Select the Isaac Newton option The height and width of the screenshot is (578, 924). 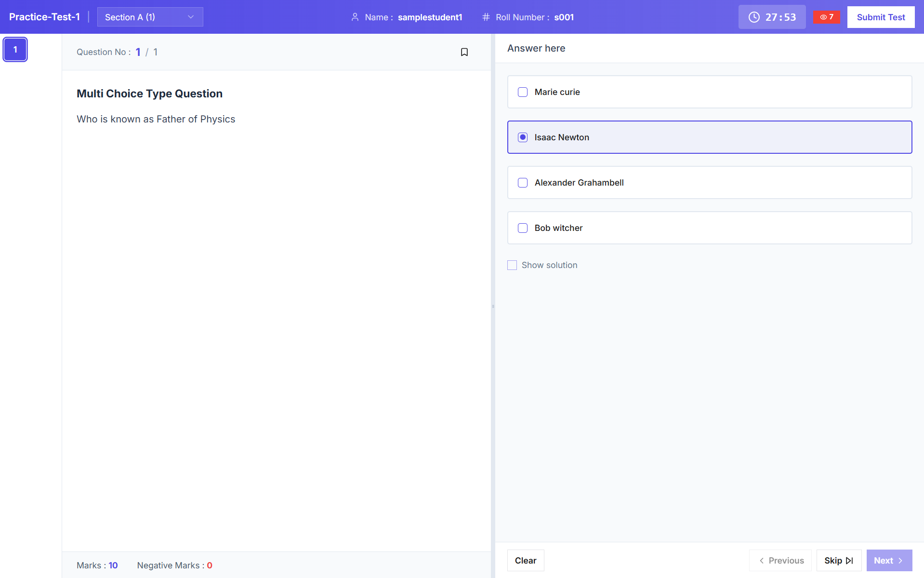click(523, 137)
